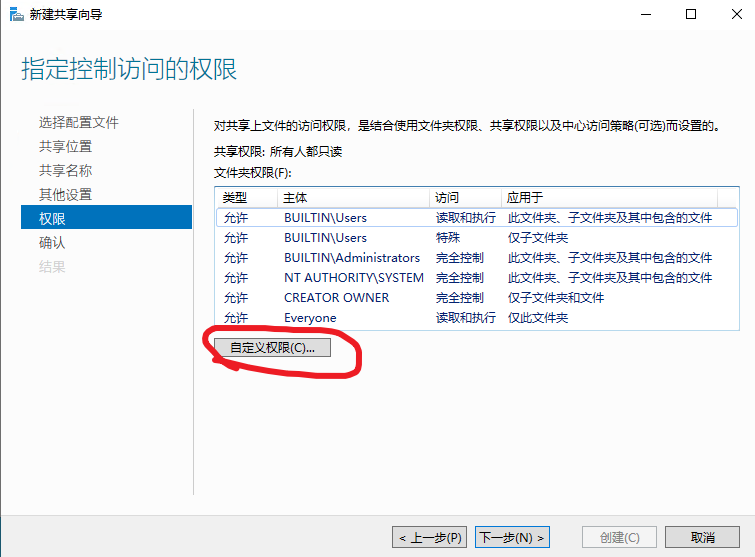
Task: Click the 下一步(N) > button
Action: point(512,537)
